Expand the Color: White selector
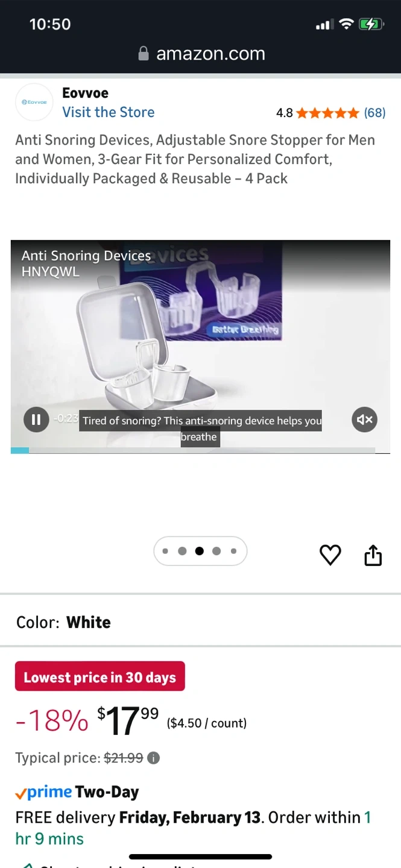 [200, 622]
